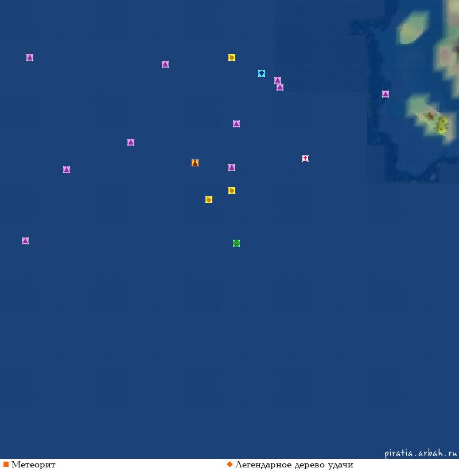The image size is (459, 476).
Task: Click upper purple triangle of the overlapping pair
Action: click(x=277, y=80)
